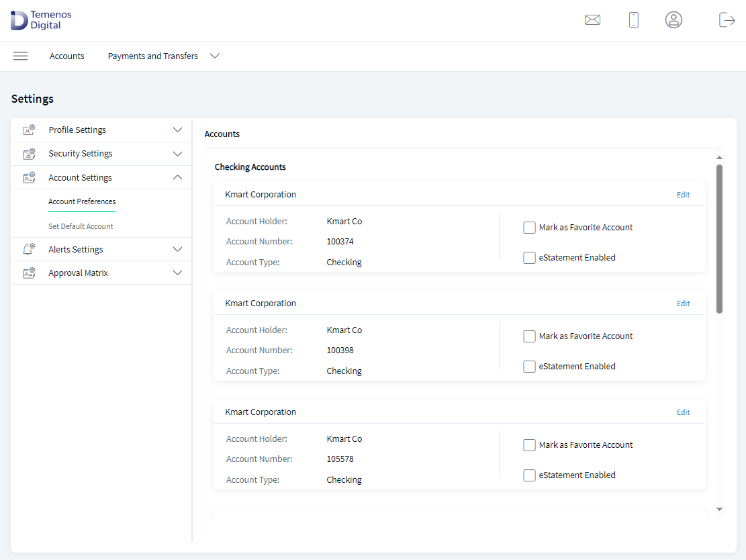
Task: Edit account number 105578
Action: click(683, 412)
